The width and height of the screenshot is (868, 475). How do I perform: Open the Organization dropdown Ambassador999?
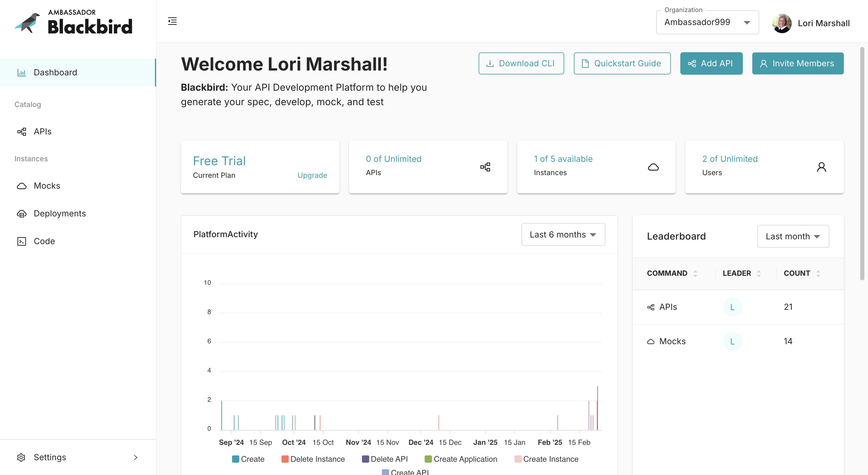(707, 22)
